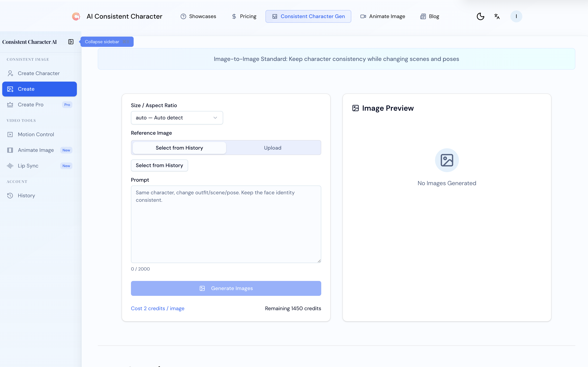Click the Cost 2 credits / image link
588x367 pixels.
tap(157, 308)
